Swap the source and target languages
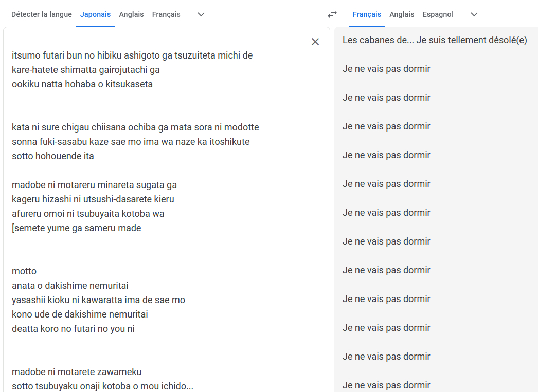Screen dimensions: 538x392 coord(332,14)
